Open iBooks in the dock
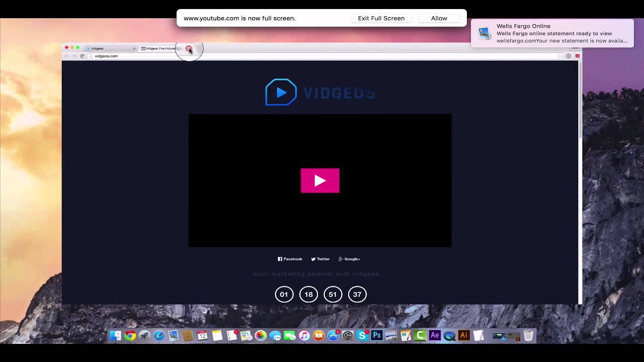Image resolution: width=644 pixels, height=362 pixels. (x=318, y=336)
